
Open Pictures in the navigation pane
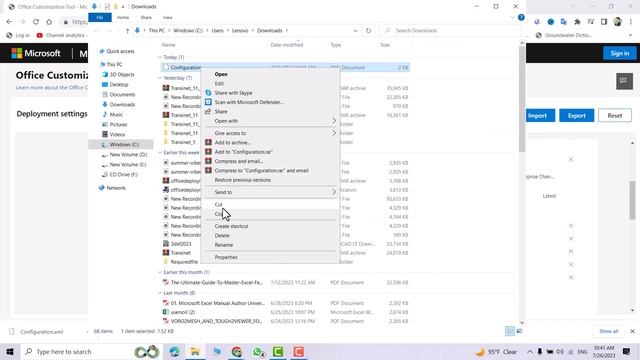(118, 124)
